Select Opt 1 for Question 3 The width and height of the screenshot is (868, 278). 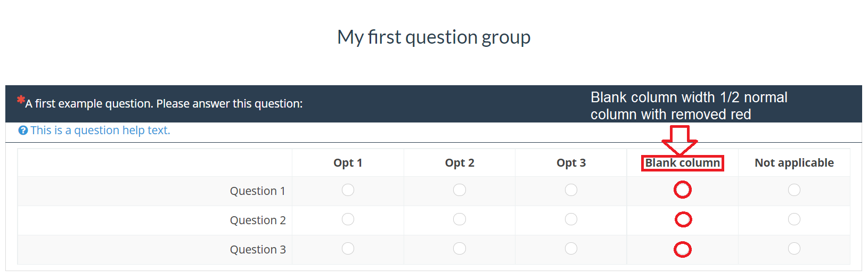coord(348,249)
